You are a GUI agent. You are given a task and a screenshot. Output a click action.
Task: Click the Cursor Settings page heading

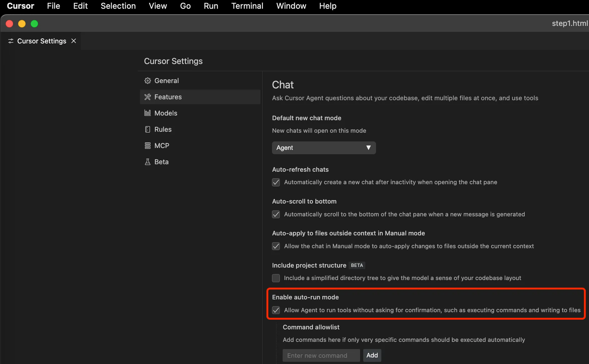tap(173, 61)
